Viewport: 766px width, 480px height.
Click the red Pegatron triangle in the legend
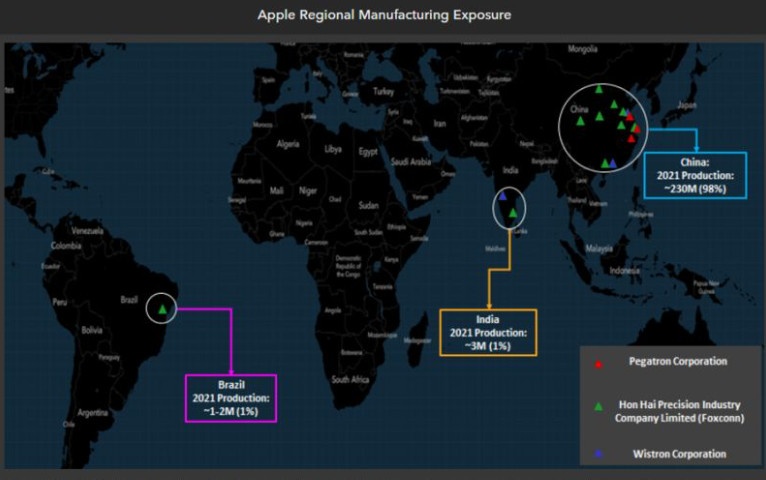598,365
